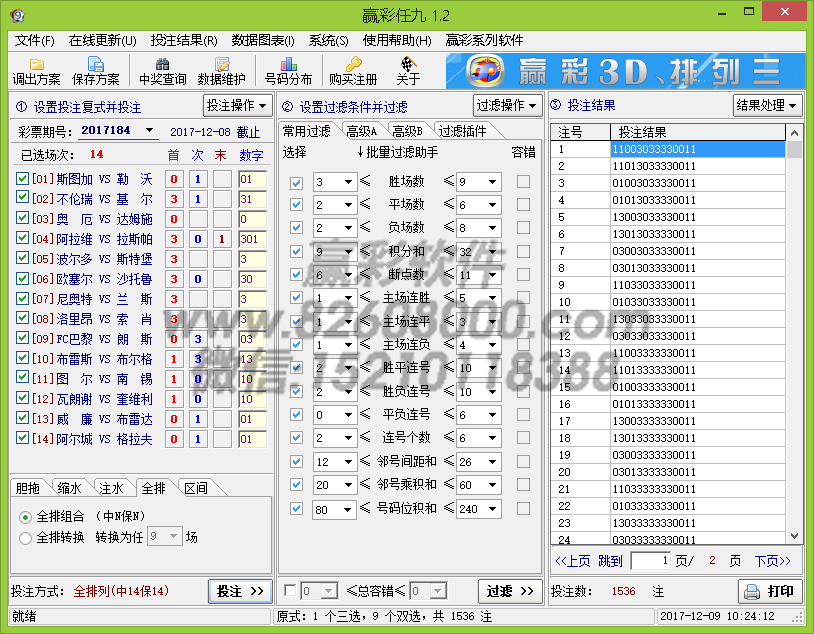Disable the 积分和 filter checkbox
The width and height of the screenshot is (814, 634).
[x=296, y=252]
